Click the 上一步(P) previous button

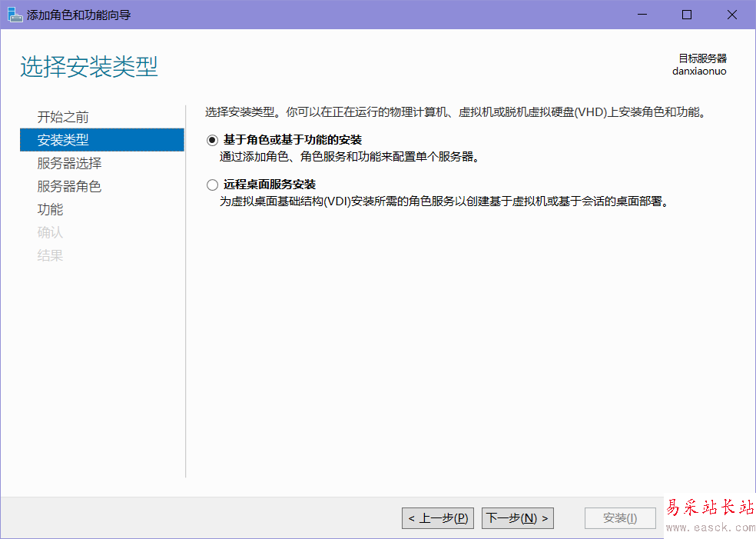click(x=438, y=518)
